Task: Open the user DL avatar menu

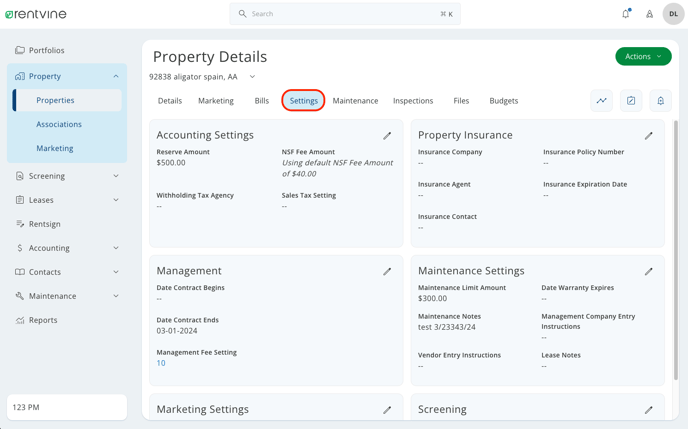Action: [673, 14]
